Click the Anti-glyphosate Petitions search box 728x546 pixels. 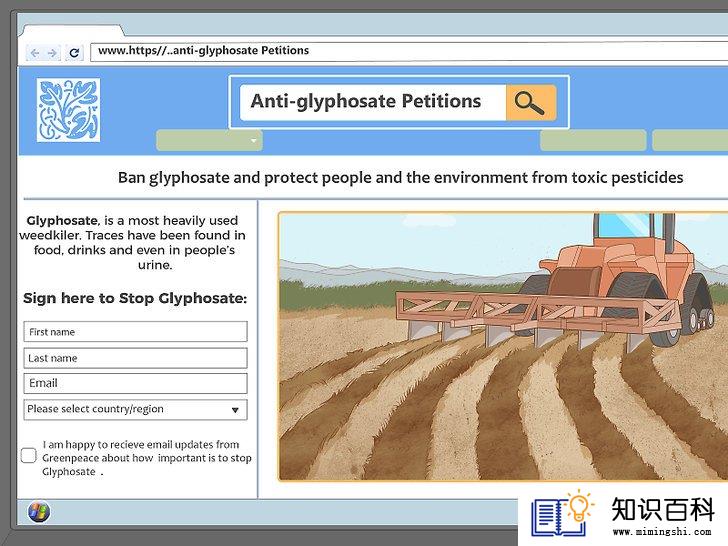(373, 102)
